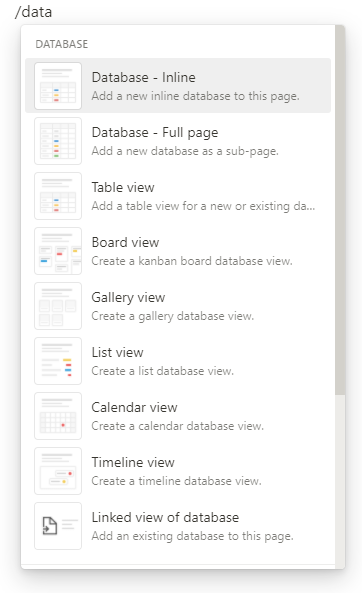Screen dimensions: 362x593
Task: Click 'Create a timeline database view.'
Action: [176, 481]
